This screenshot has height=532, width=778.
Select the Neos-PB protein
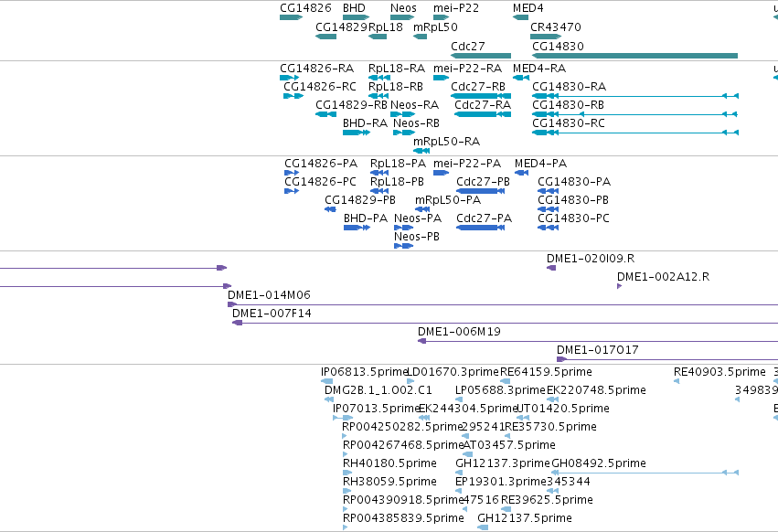click(404, 246)
